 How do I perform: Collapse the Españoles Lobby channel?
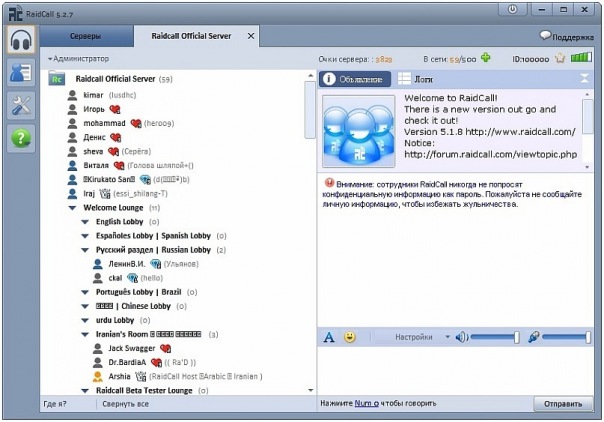pyautogui.click(x=85, y=236)
